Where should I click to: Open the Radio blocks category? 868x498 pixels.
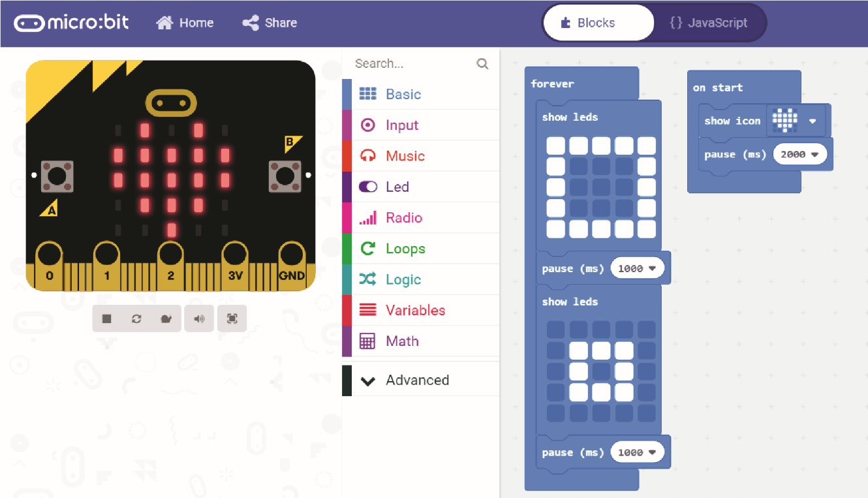point(420,217)
